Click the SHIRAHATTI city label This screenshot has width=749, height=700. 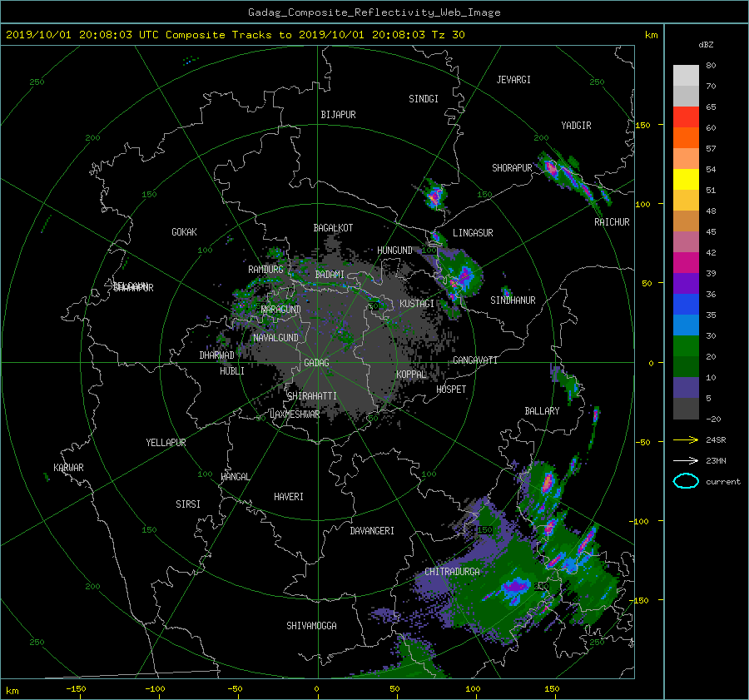pyautogui.click(x=312, y=396)
